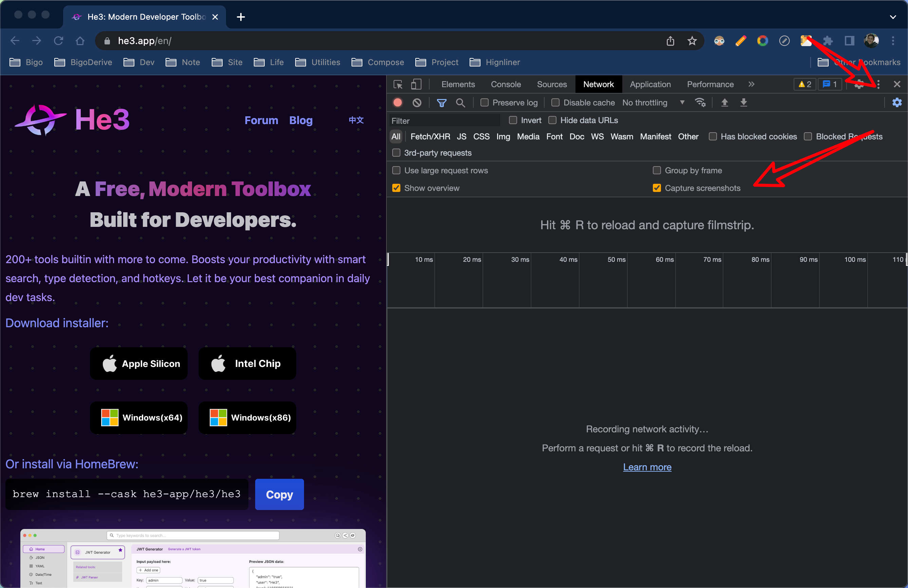Image resolution: width=908 pixels, height=588 pixels.
Task: Toggle the device toolbar icon
Action: click(417, 84)
